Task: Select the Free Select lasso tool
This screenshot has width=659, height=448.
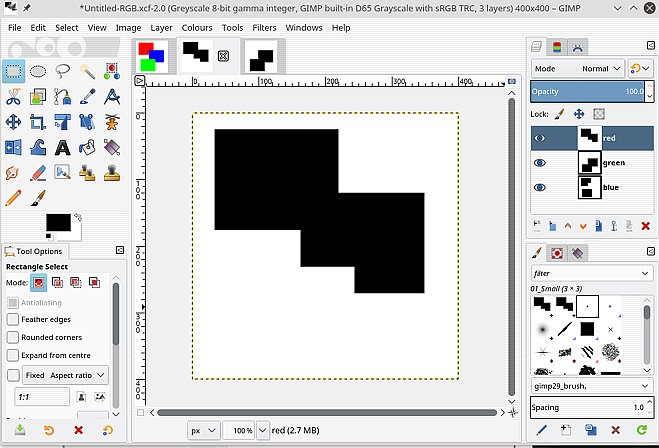Action: pos(63,71)
